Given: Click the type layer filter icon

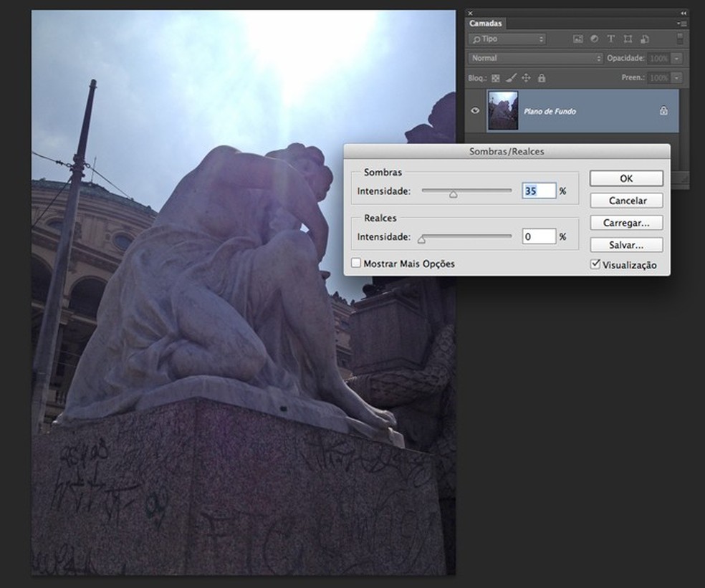Looking at the screenshot, I should click(x=611, y=39).
